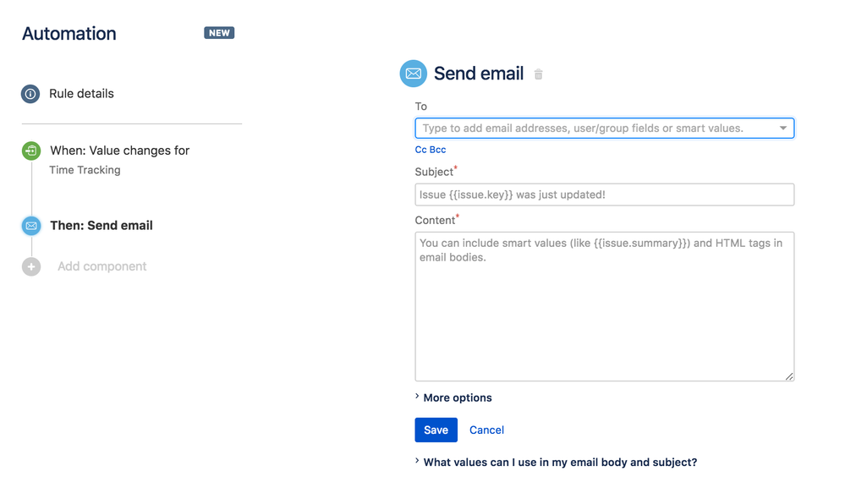Select the green value-changes trigger icon
845x504 pixels.
click(30, 151)
